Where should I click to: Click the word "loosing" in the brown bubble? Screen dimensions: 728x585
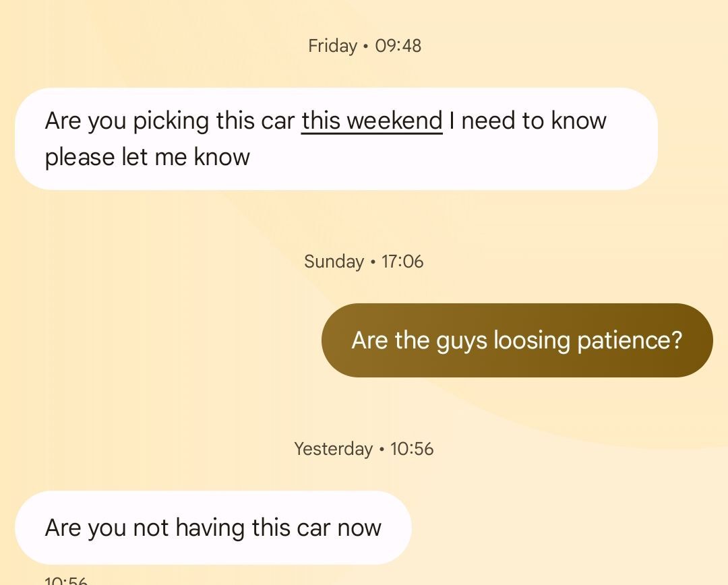pos(531,341)
